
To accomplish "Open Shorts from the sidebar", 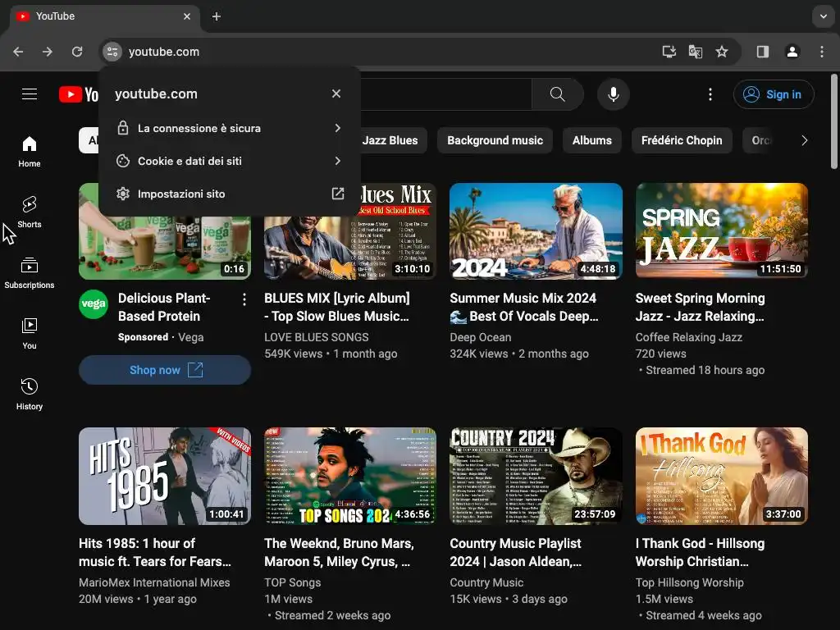I will tap(30, 212).
